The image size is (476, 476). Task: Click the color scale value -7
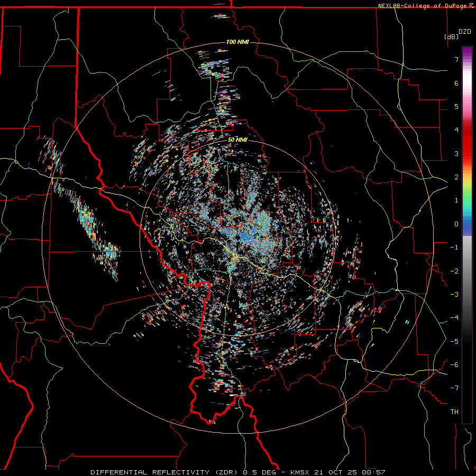click(x=454, y=388)
